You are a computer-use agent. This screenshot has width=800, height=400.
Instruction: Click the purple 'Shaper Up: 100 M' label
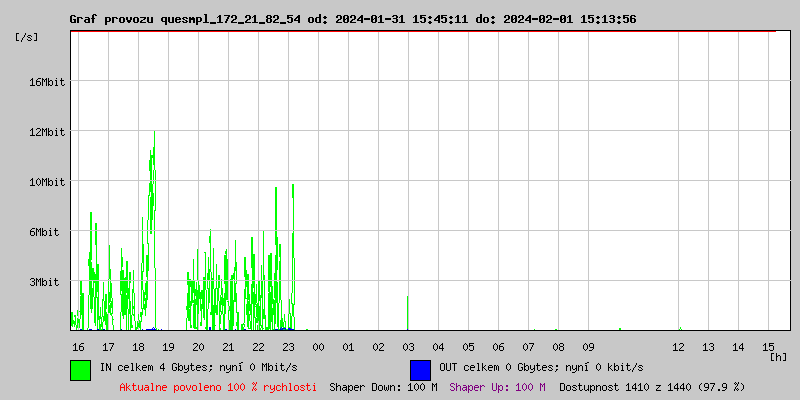tap(497, 387)
